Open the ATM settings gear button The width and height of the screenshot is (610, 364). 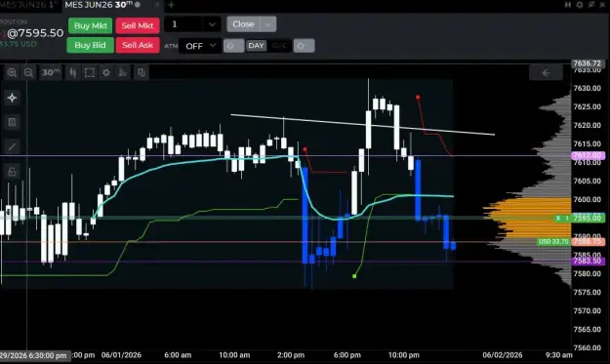coord(233,46)
